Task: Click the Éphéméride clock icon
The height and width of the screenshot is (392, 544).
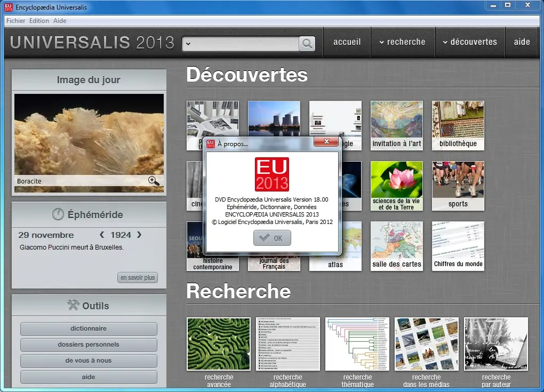Action: [x=58, y=214]
